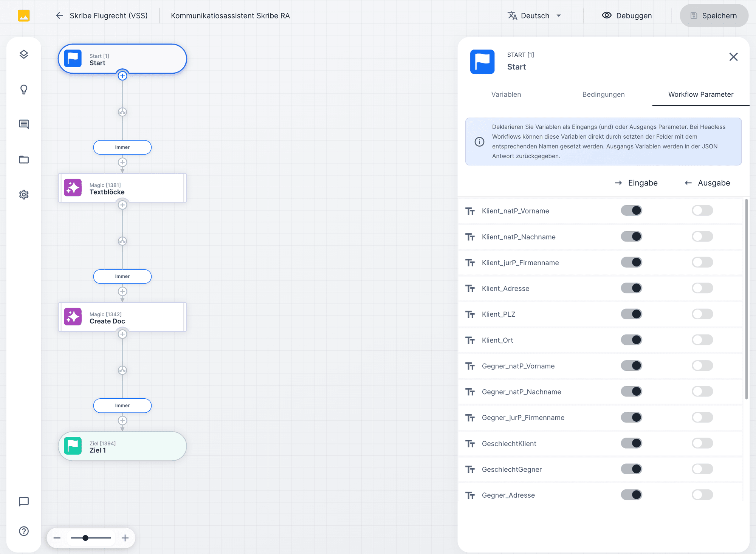Enable Ausgabe toggle for Klient_natP_Vorname
This screenshot has width=756, height=554.
click(702, 210)
